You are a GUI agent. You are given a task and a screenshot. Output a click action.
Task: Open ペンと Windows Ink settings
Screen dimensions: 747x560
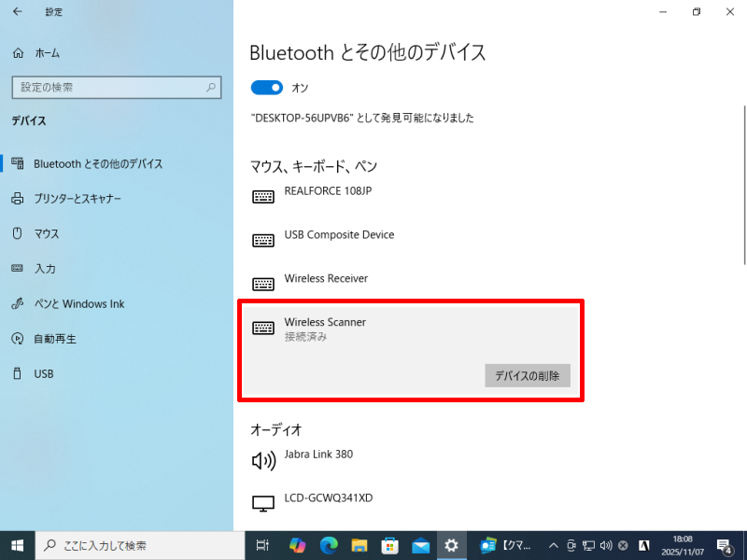click(x=78, y=304)
